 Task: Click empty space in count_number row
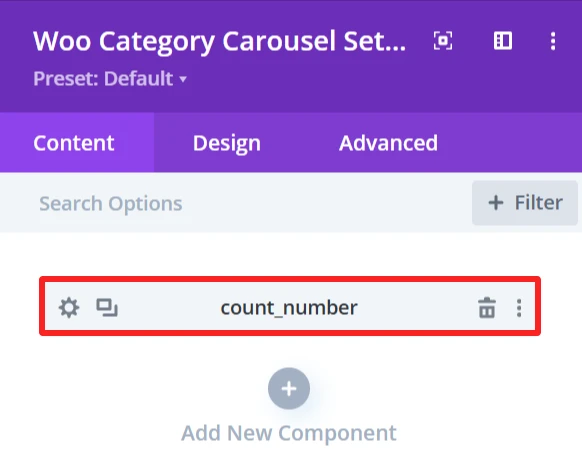pyautogui.click(x=416, y=308)
